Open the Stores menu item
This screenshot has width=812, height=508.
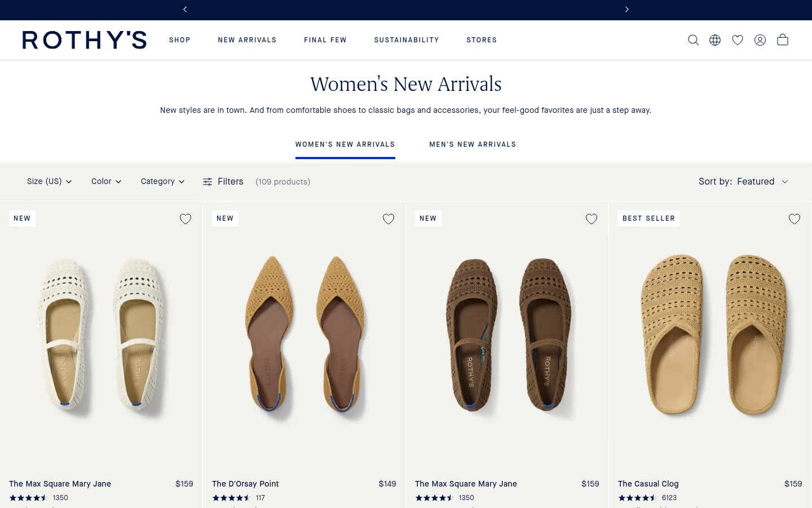point(482,40)
